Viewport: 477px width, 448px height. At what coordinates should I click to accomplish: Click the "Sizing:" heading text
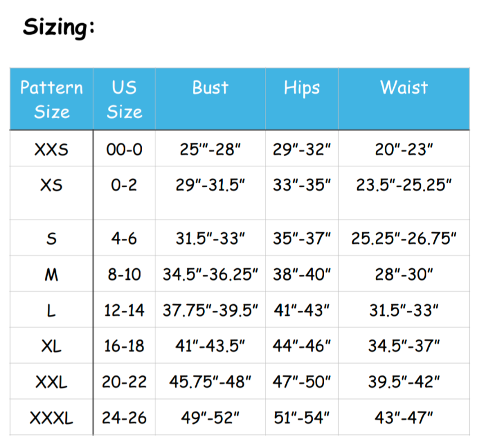coord(58,28)
